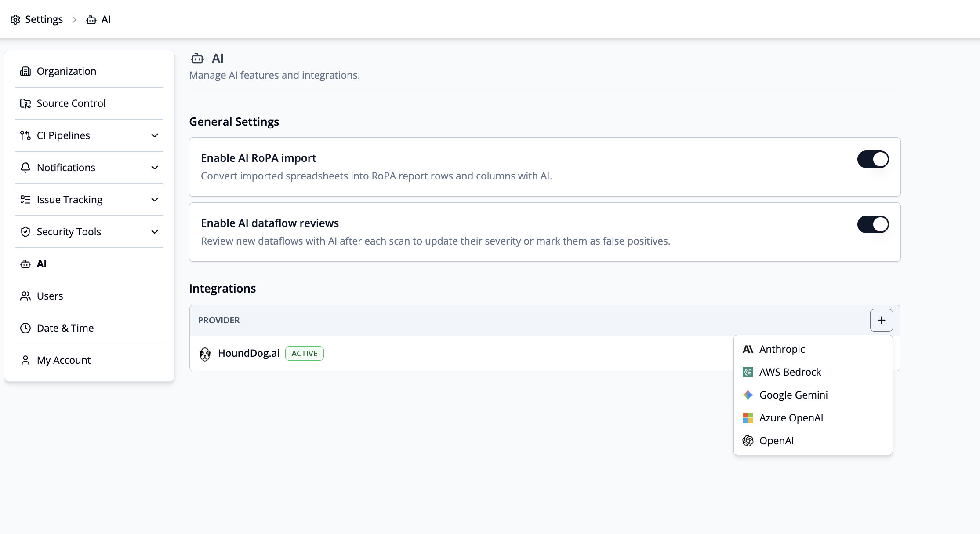Expand the Notifications chevron
This screenshot has height=534, width=980.
point(155,168)
